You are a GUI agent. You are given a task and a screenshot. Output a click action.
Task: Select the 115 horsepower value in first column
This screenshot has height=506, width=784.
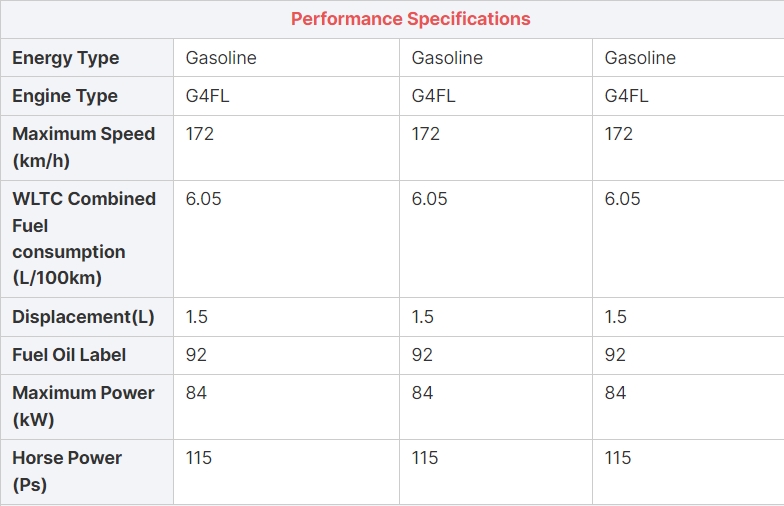point(199,458)
